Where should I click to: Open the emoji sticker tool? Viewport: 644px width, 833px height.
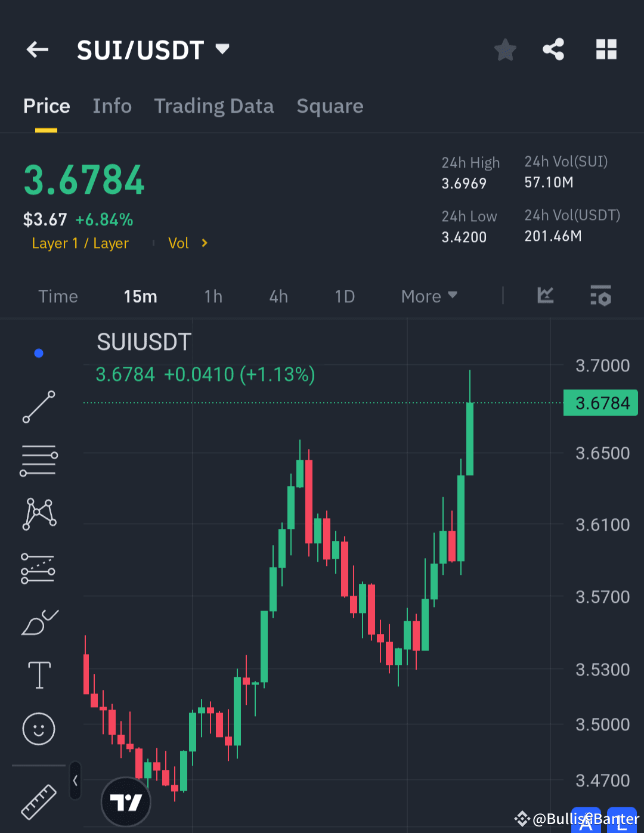pyautogui.click(x=39, y=728)
